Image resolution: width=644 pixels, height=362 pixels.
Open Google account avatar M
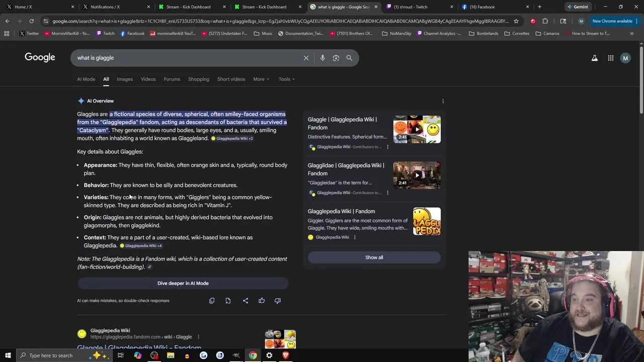click(x=625, y=58)
